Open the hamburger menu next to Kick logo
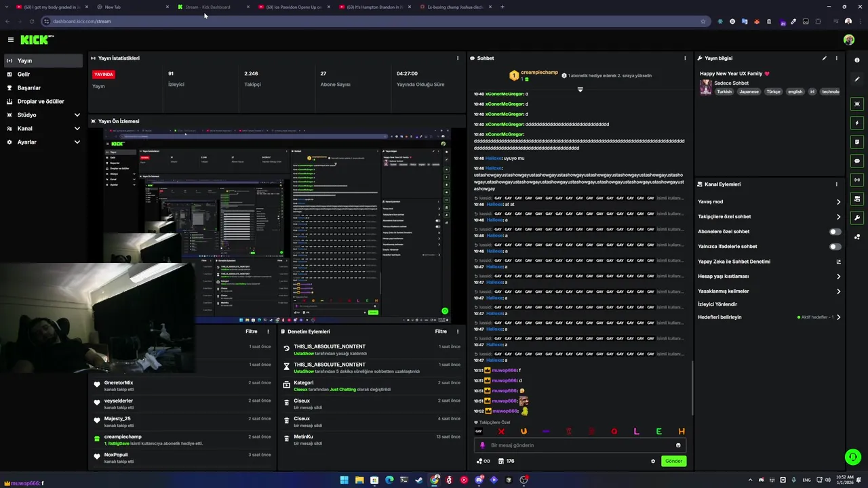The width and height of the screenshot is (868, 488). (x=10, y=40)
